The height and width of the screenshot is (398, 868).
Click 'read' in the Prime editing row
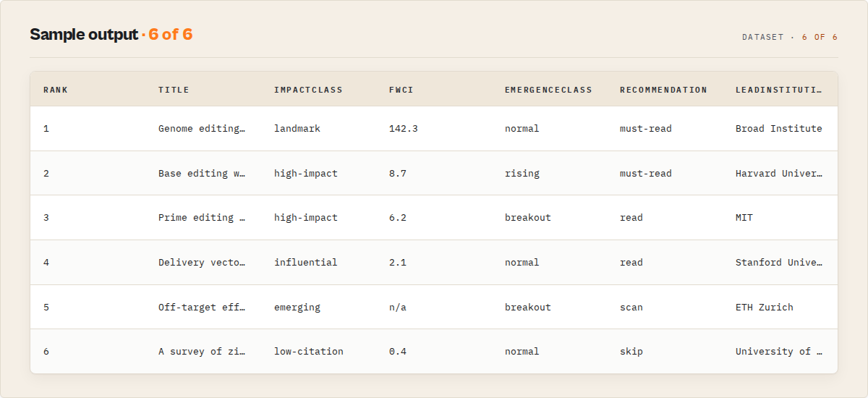[x=631, y=218]
